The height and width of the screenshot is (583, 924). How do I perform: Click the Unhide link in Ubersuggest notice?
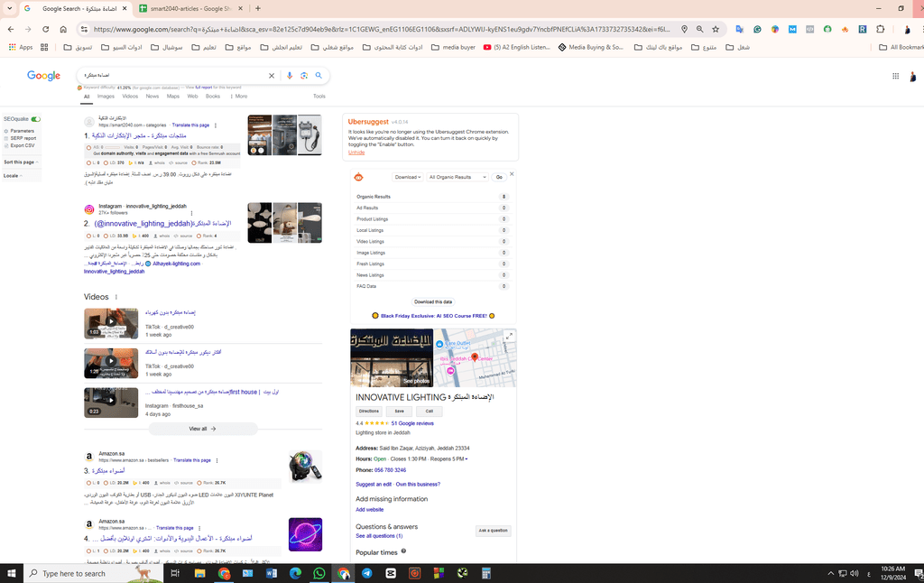click(356, 153)
